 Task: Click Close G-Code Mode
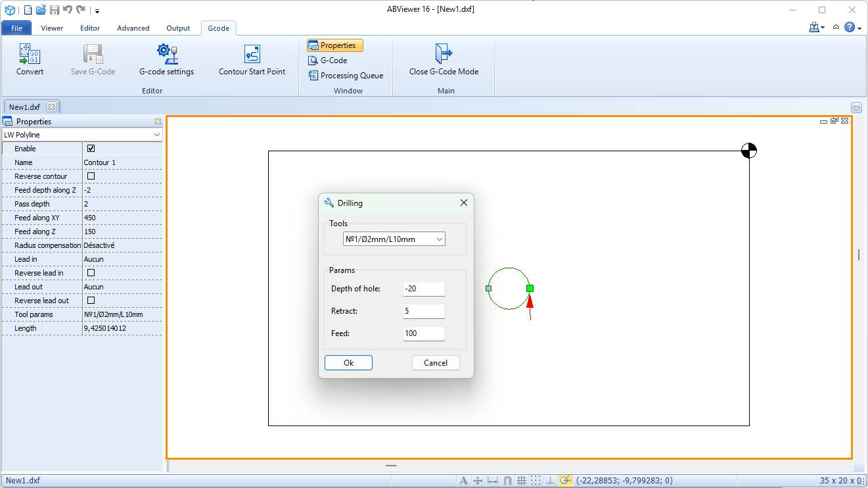(x=444, y=59)
